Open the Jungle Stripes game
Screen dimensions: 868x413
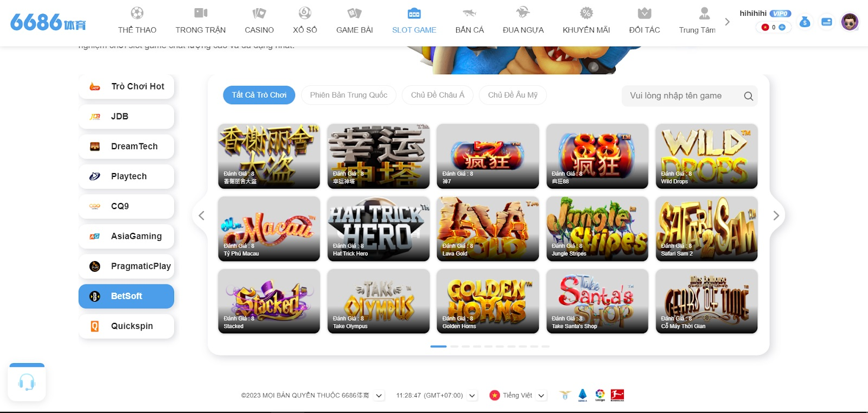[x=597, y=229]
